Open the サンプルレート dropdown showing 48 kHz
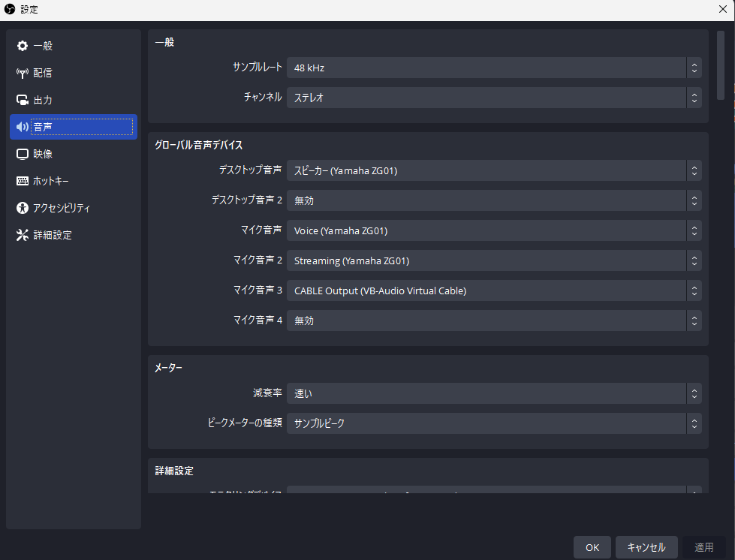The height and width of the screenshot is (560, 735). [x=494, y=68]
